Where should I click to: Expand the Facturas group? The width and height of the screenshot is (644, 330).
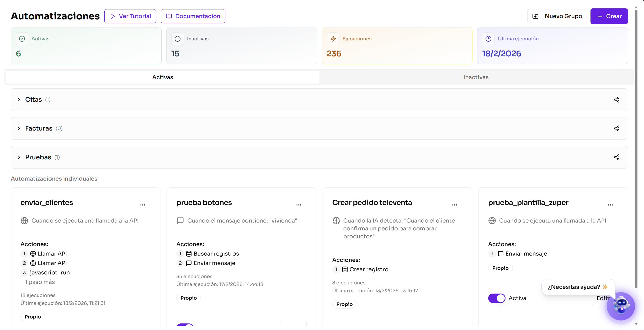tap(19, 128)
